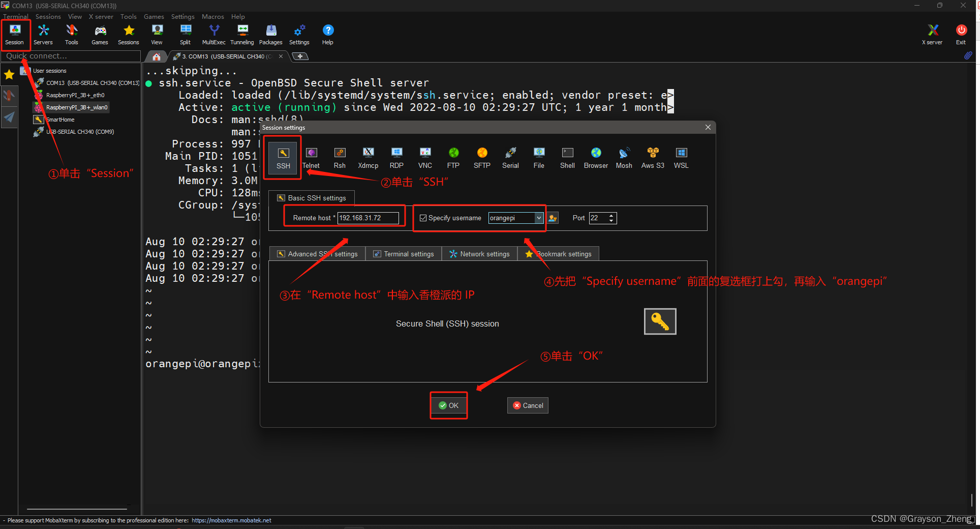Toggle the Specify username checkbox
The width and height of the screenshot is (980, 529).
(423, 218)
